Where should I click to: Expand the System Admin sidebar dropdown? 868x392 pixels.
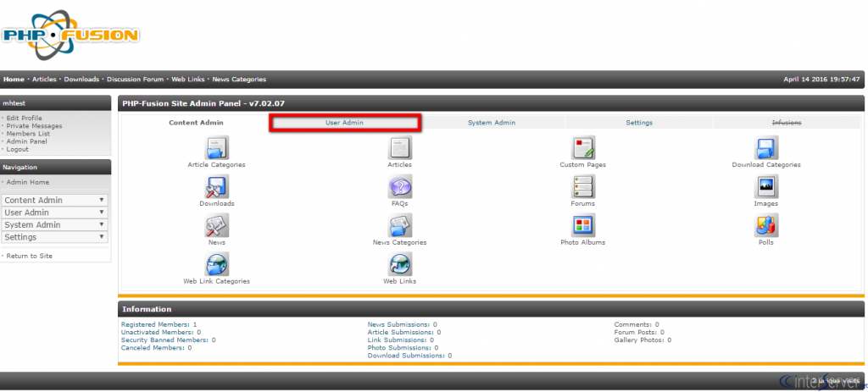tap(55, 224)
